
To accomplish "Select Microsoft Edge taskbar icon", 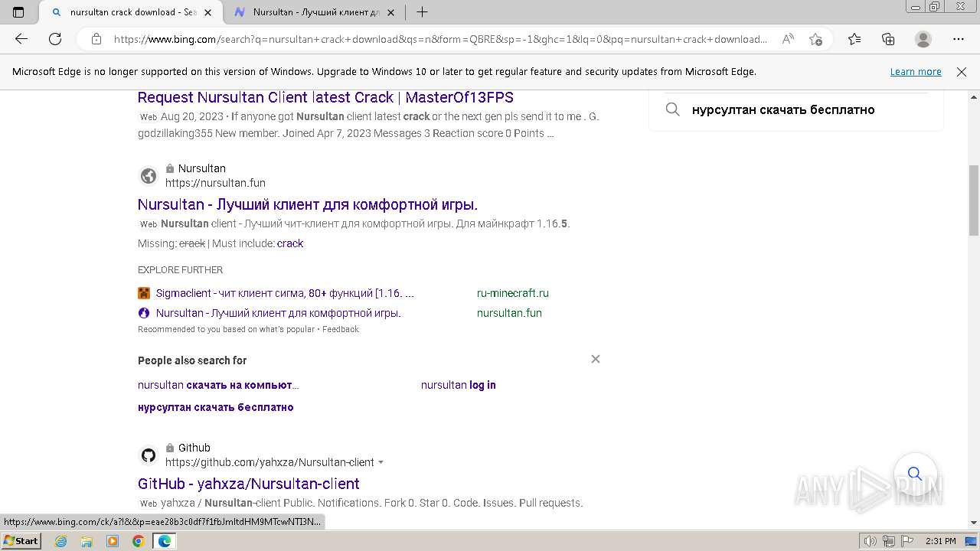I will 165,541.
